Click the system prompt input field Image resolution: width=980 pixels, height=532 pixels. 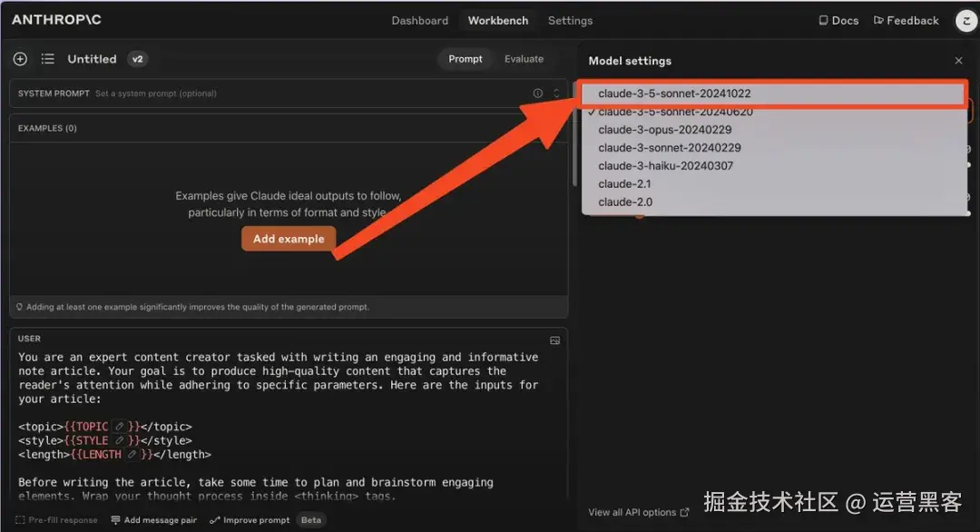click(289, 94)
